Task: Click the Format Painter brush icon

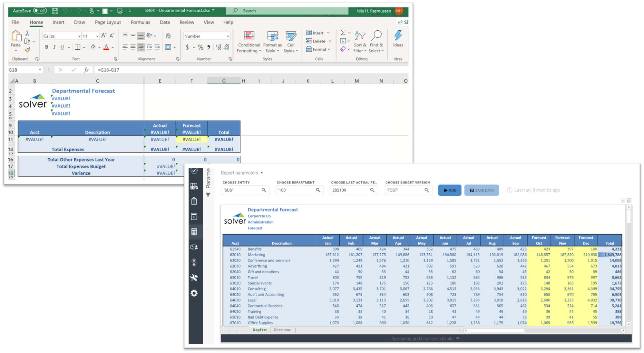Action: pyautogui.click(x=27, y=50)
